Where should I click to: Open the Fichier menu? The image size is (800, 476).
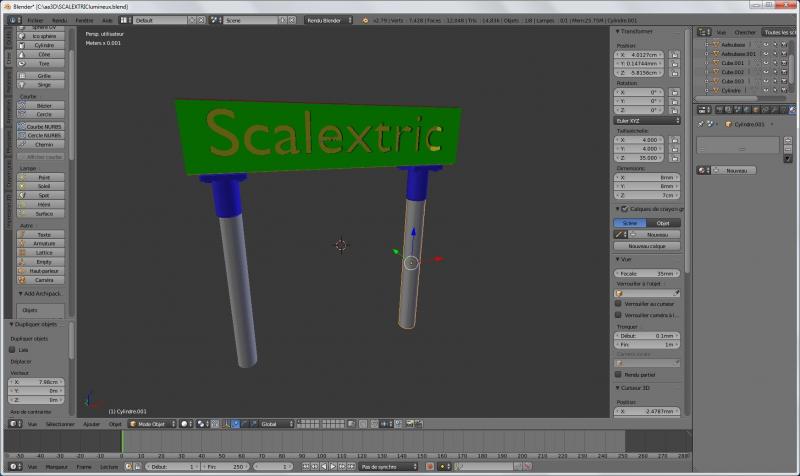point(36,20)
